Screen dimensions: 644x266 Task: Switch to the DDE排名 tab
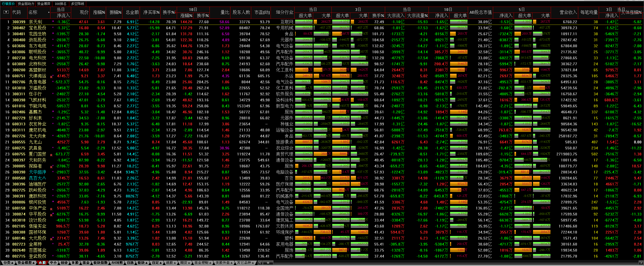(60, 4)
